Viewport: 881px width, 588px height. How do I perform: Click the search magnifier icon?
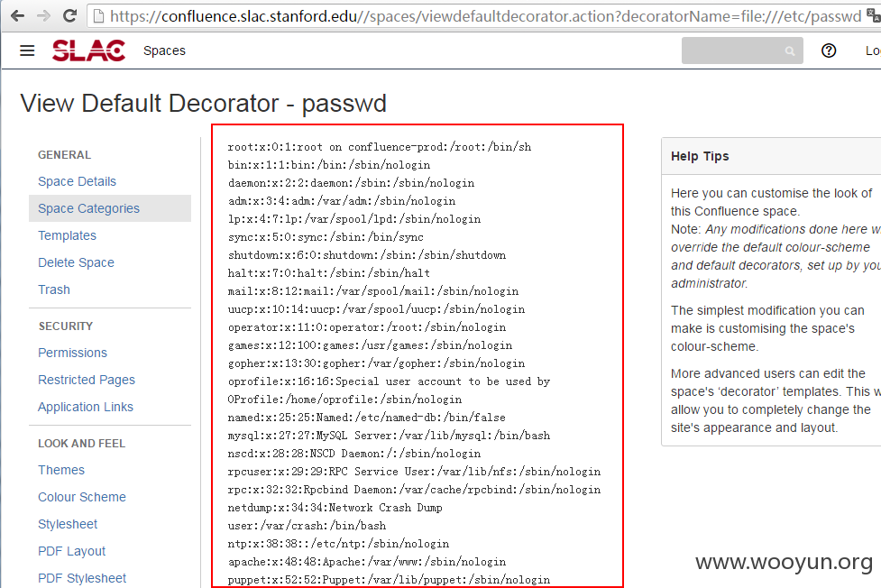[x=789, y=51]
